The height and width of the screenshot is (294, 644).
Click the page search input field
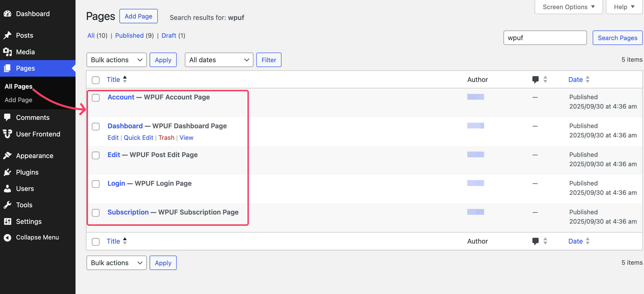[545, 38]
